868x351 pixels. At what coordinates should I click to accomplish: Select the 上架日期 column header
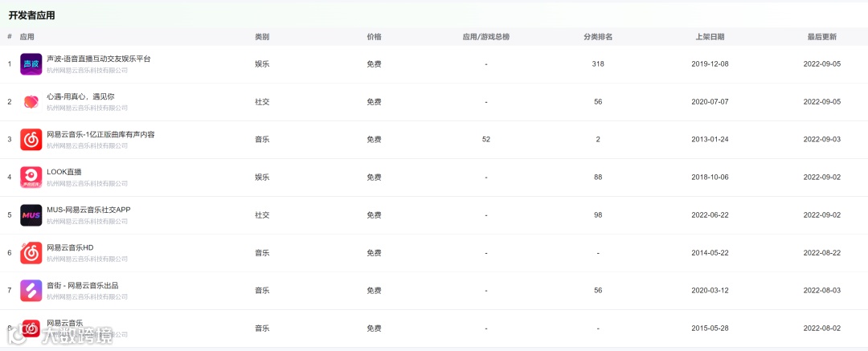710,37
